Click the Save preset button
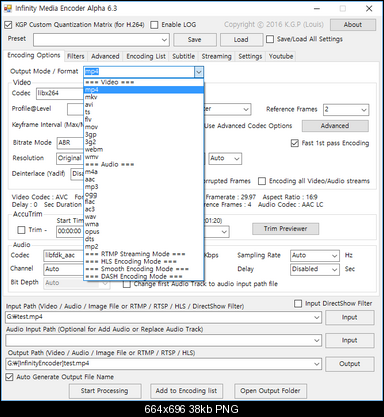The height and width of the screenshot is (417, 384). click(195, 40)
